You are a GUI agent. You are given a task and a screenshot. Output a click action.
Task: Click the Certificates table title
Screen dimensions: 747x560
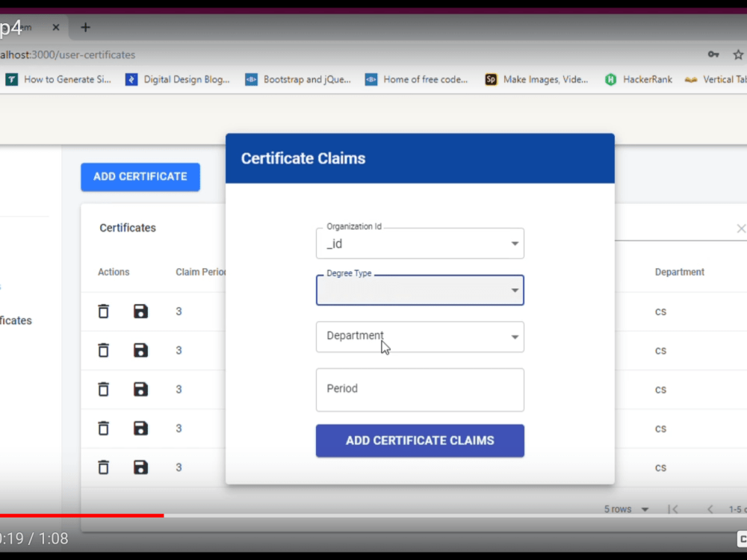point(128,228)
